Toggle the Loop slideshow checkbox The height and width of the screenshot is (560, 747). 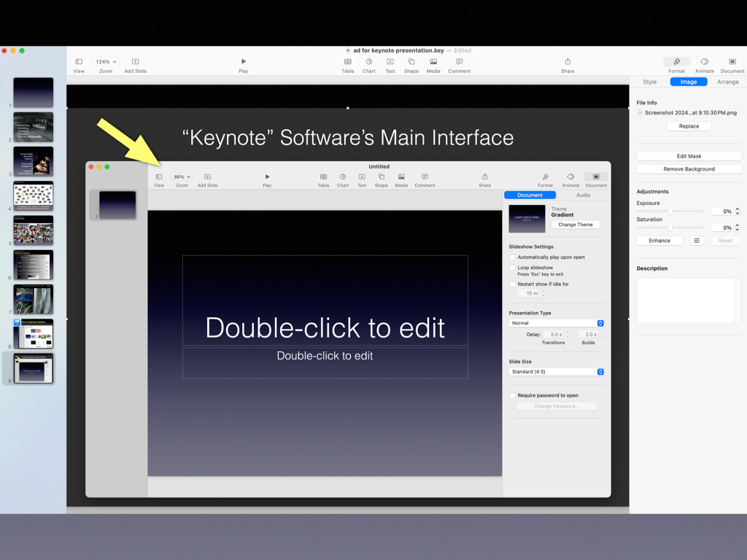click(513, 268)
